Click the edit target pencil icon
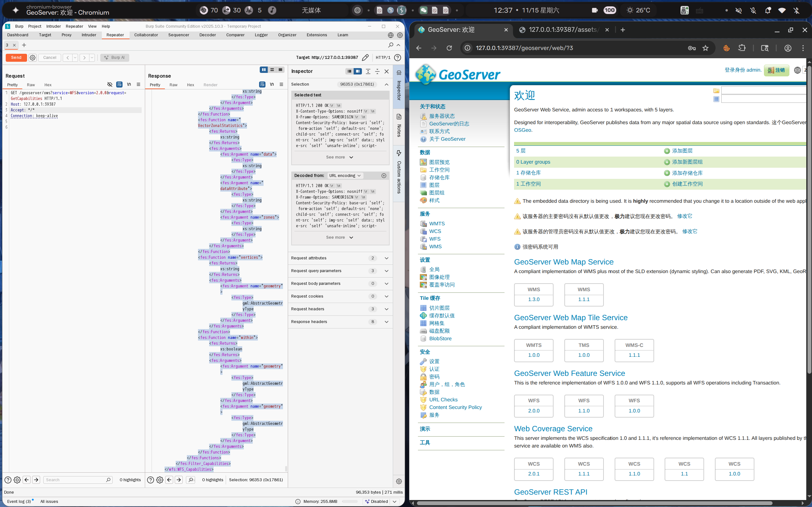The height and width of the screenshot is (507, 812). 365,57
